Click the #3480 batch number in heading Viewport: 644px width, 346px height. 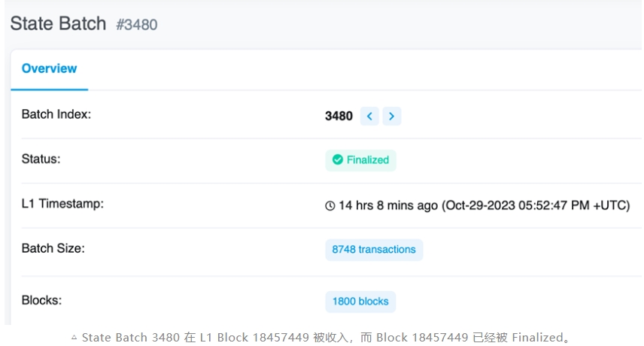tap(137, 25)
